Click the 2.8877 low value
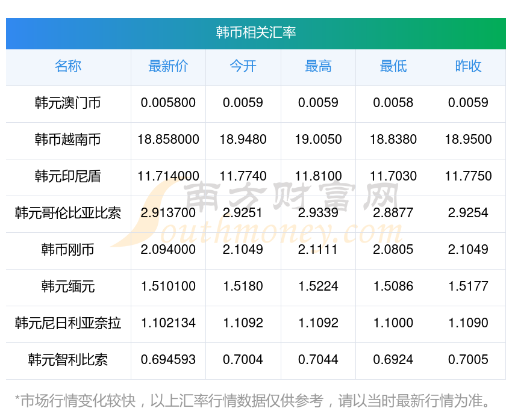Screen dimensions: 512x420 click(393, 213)
